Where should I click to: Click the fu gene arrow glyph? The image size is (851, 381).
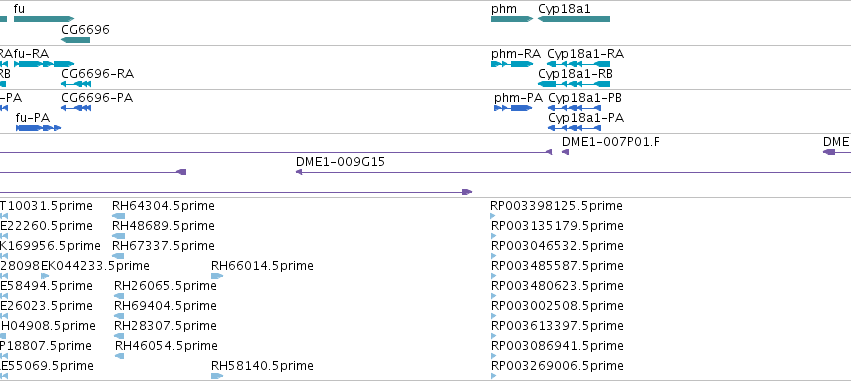44,19
